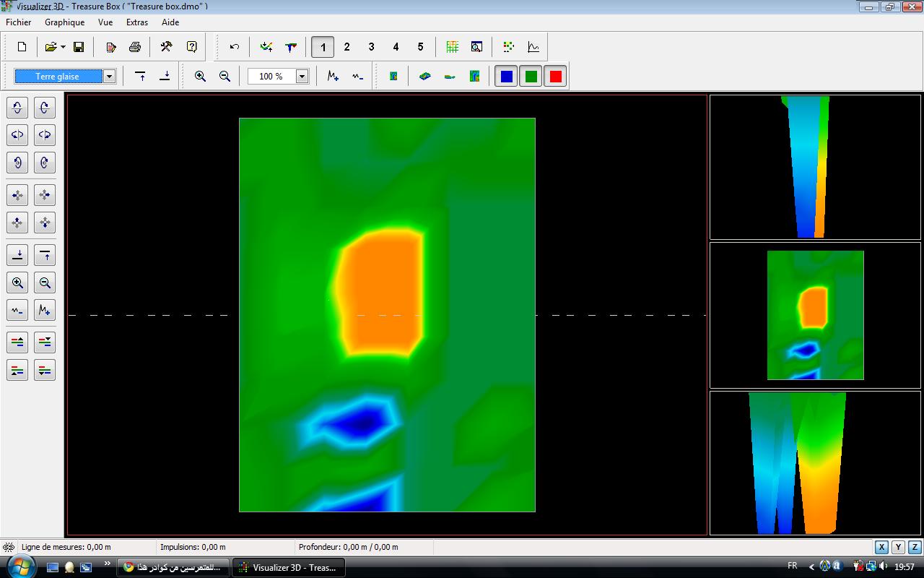Image resolution: width=924 pixels, height=578 pixels.
Task: Create a new file with the blank page icon
Action: [x=22, y=47]
